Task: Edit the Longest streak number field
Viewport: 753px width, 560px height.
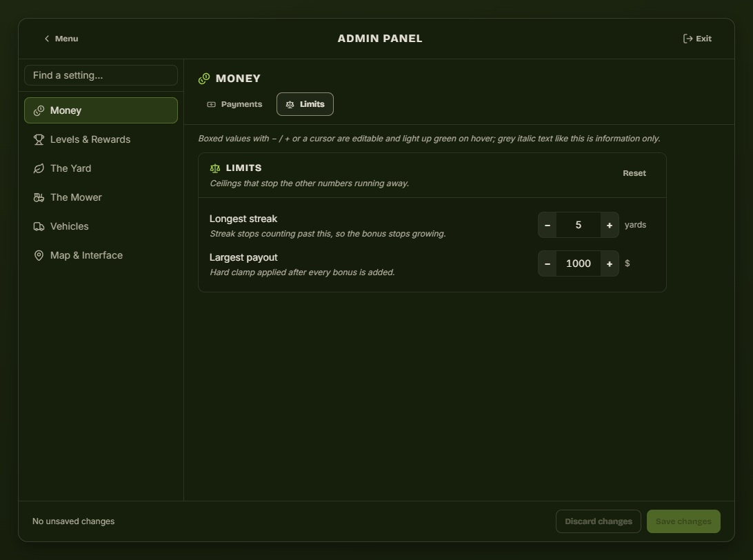Action: coord(578,225)
